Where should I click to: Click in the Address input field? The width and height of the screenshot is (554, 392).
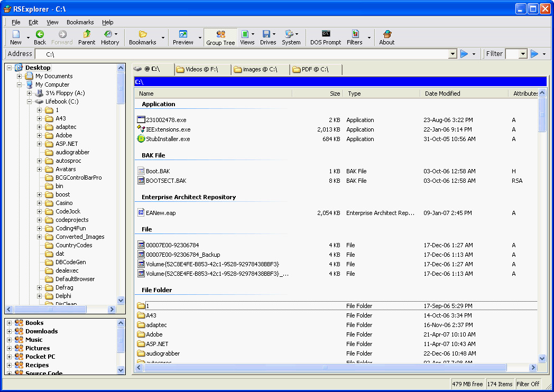point(242,54)
